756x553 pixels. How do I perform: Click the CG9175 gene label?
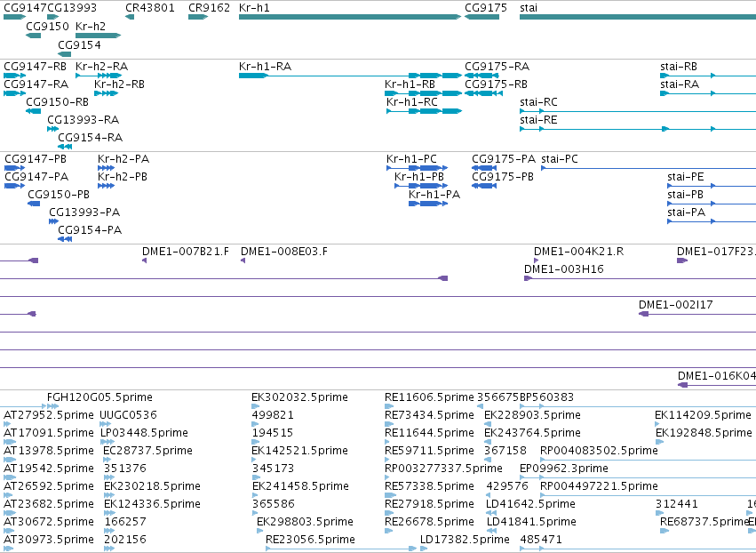coord(486,8)
